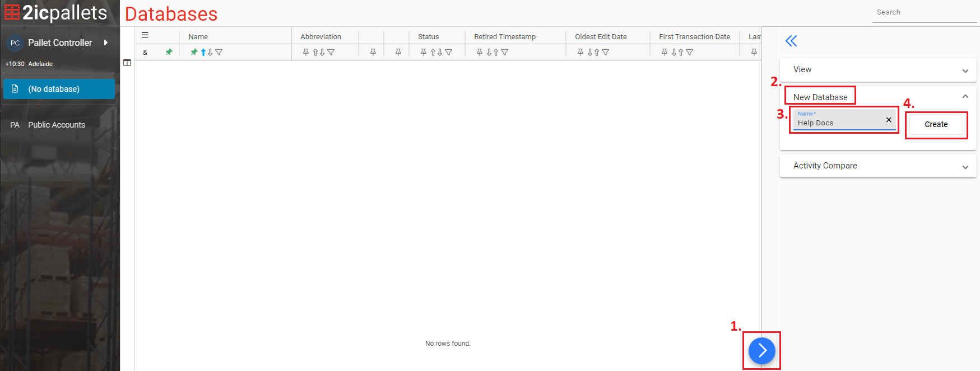Click the column chooser icon
Screen dimensions: 980x371
(127, 63)
